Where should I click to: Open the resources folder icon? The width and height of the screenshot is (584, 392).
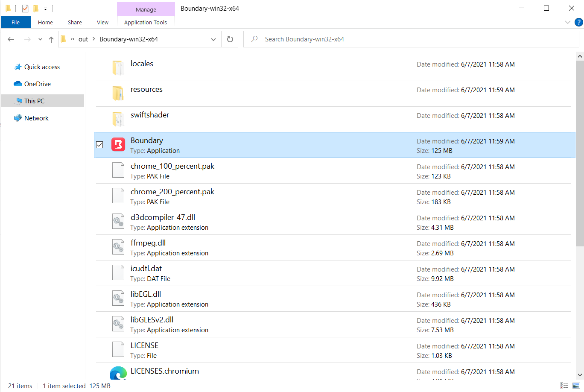[118, 93]
